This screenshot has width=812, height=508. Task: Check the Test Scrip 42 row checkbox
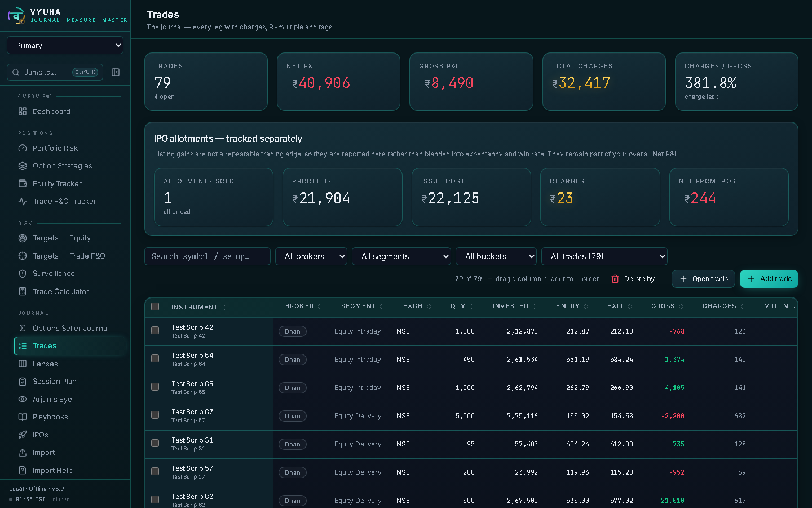155,330
